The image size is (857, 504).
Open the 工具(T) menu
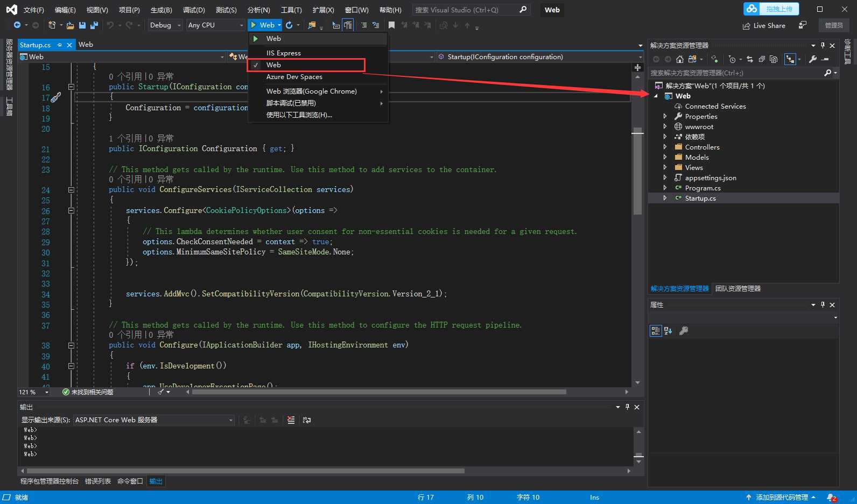pos(291,10)
